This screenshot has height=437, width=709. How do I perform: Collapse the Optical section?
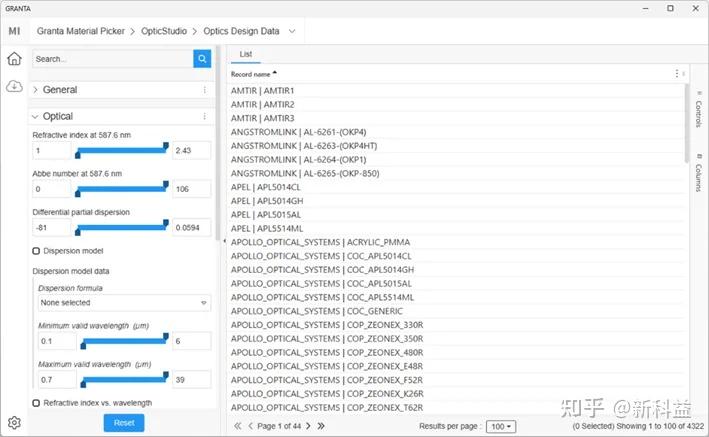pos(35,116)
